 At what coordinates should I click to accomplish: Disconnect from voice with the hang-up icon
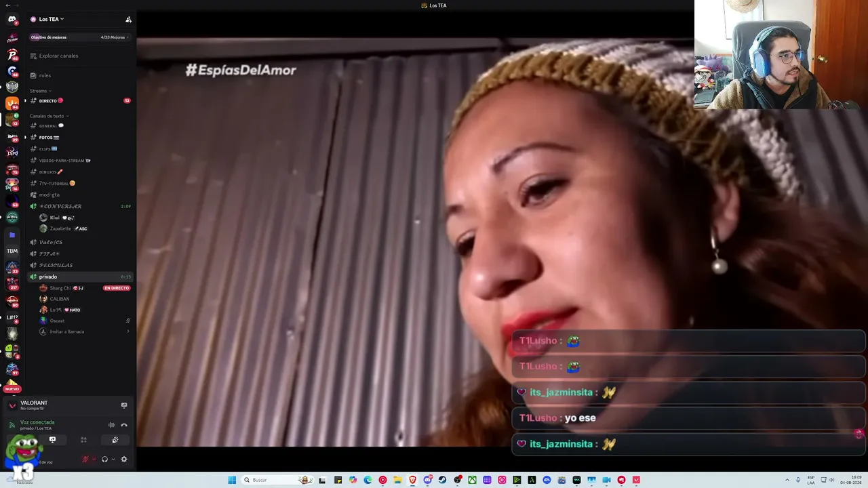click(x=124, y=425)
